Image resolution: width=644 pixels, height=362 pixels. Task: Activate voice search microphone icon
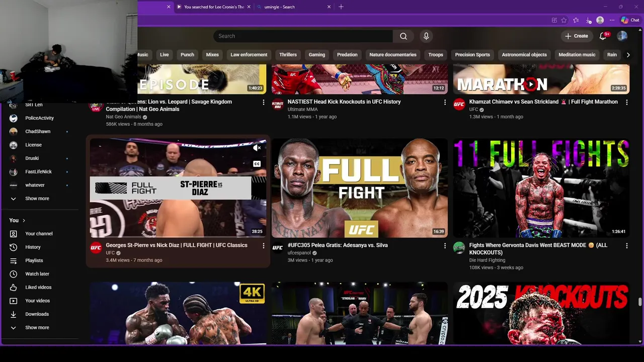point(426,36)
